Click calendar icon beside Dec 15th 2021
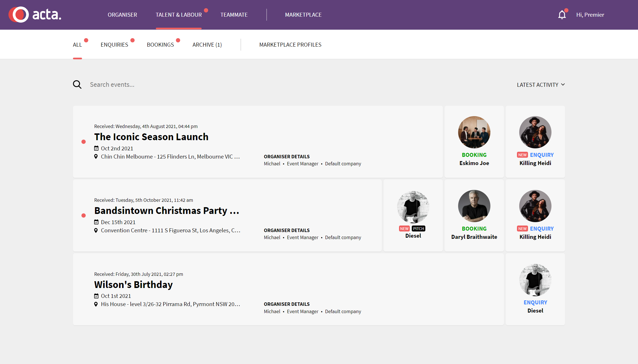The width and height of the screenshot is (638, 364). 96,222
